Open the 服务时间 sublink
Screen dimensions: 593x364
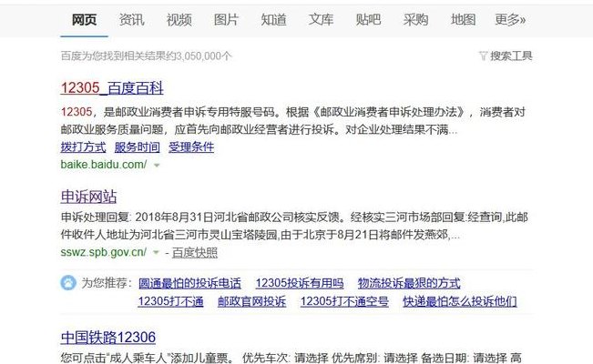[137, 147]
